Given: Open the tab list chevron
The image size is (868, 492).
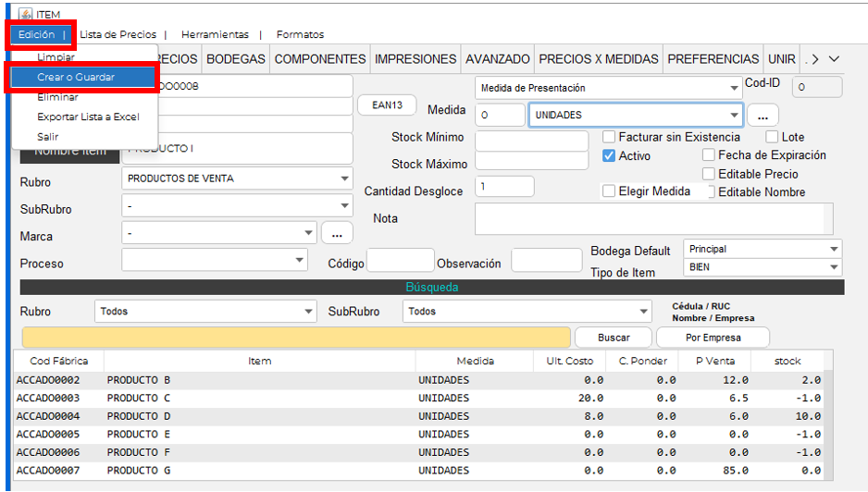Looking at the screenshot, I should (834, 59).
